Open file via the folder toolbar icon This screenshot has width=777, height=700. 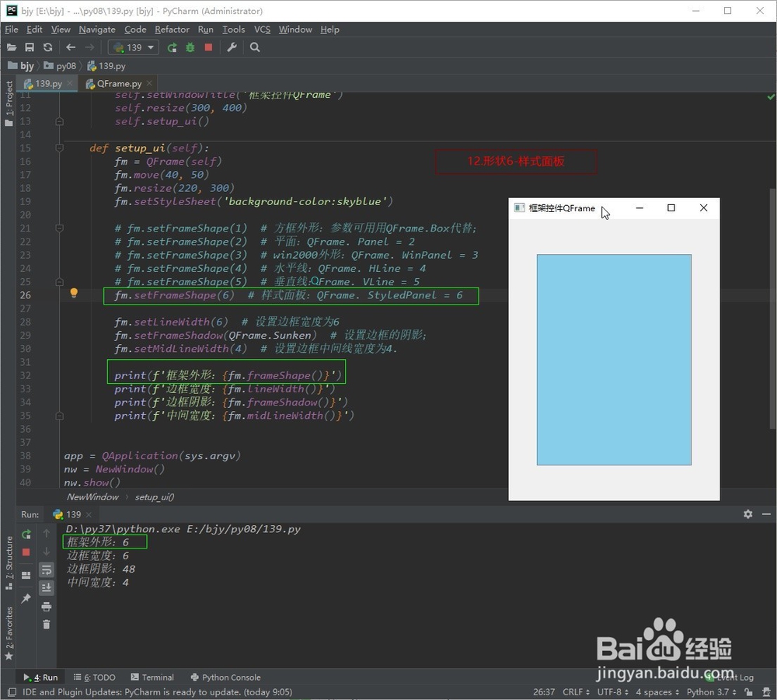click(x=12, y=47)
